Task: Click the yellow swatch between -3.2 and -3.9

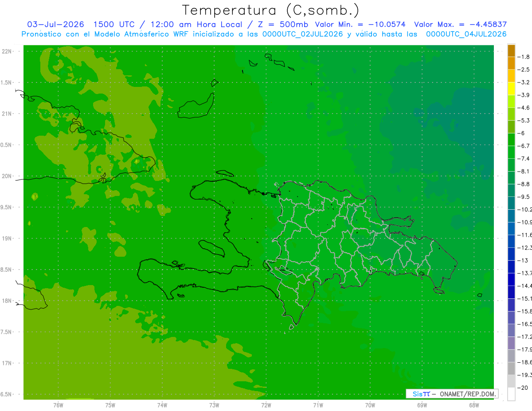Action: (511, 89)
